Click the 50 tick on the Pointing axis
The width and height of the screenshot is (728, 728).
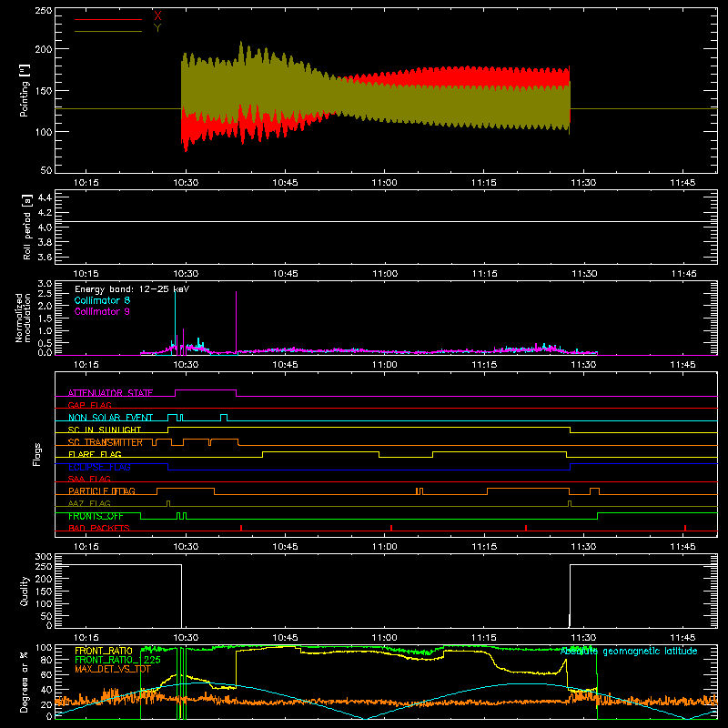click(46, 170)
